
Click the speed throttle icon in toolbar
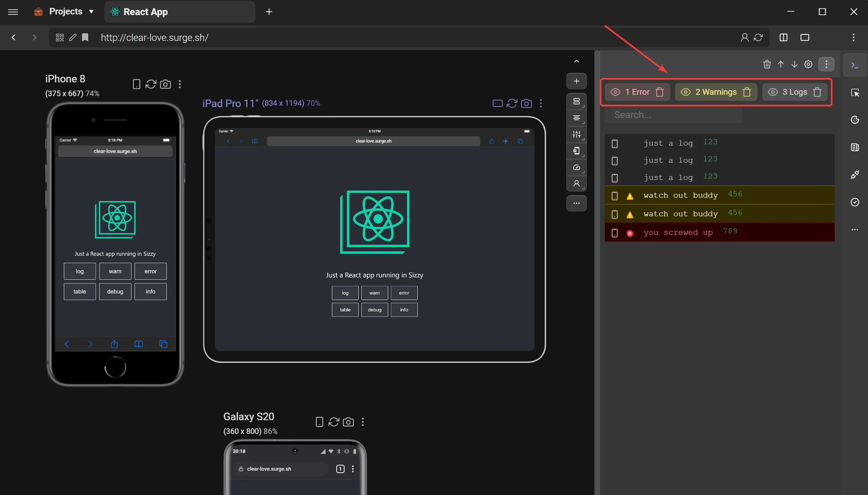click(x=576, y=168)
